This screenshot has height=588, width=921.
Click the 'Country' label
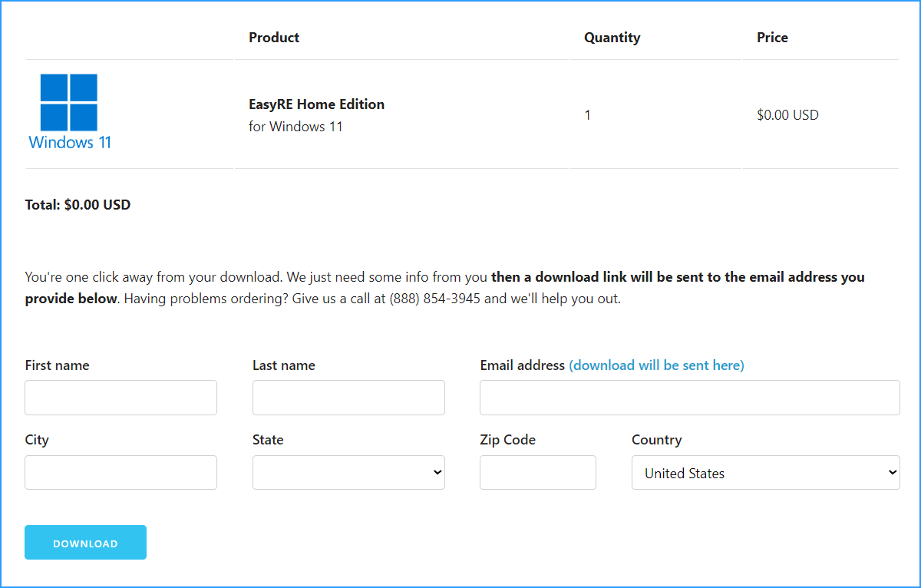[x=656, y=440]
